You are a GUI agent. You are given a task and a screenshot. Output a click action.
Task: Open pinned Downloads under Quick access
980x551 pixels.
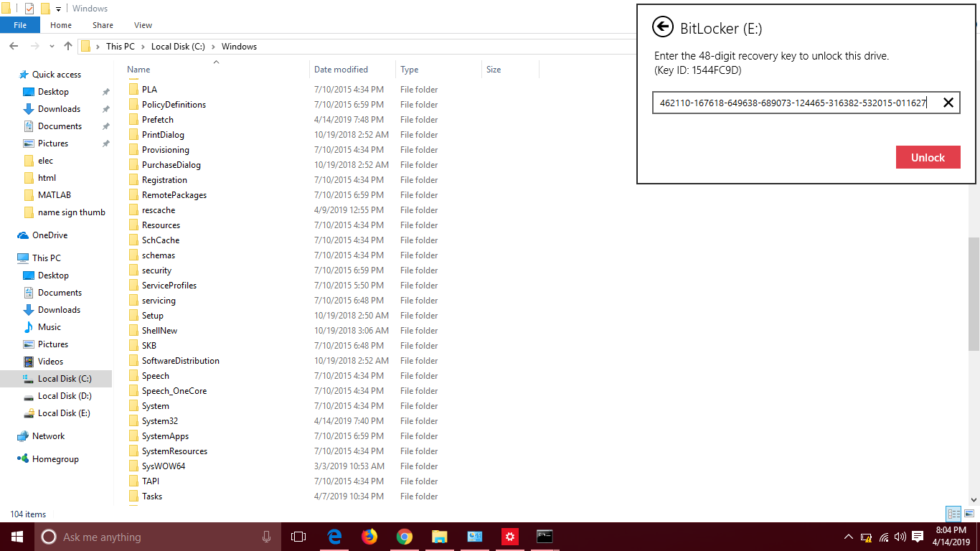pos(59,108)
